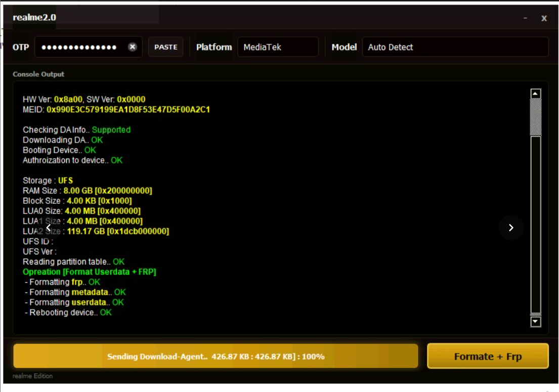Go to previous image with left chevron

pos(49,228)
